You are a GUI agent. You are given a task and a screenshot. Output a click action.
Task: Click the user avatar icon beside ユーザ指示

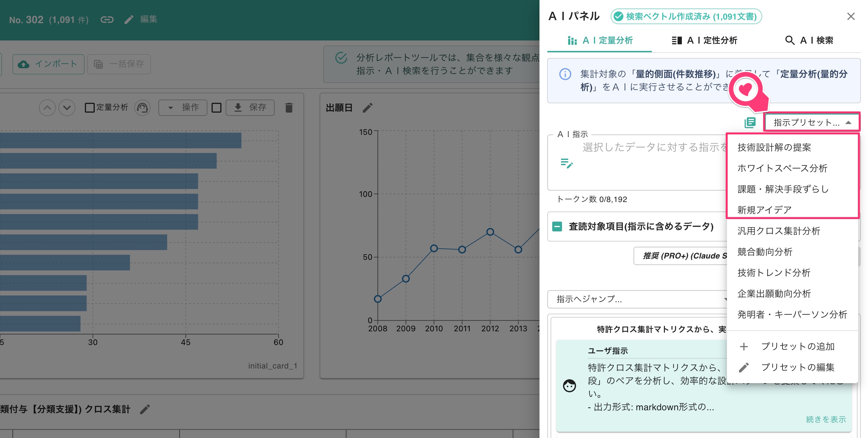[570, 386]
